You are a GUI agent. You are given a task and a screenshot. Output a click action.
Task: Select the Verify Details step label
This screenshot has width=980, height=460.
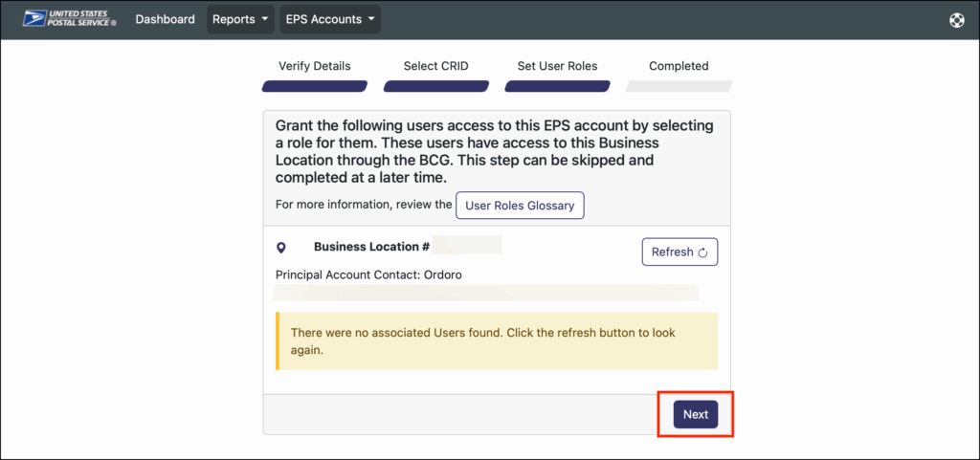coord(314,66)
